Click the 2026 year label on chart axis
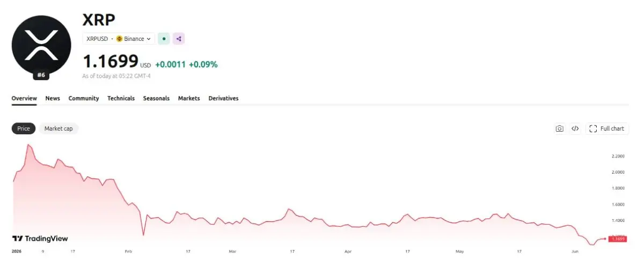 point(17,251)
